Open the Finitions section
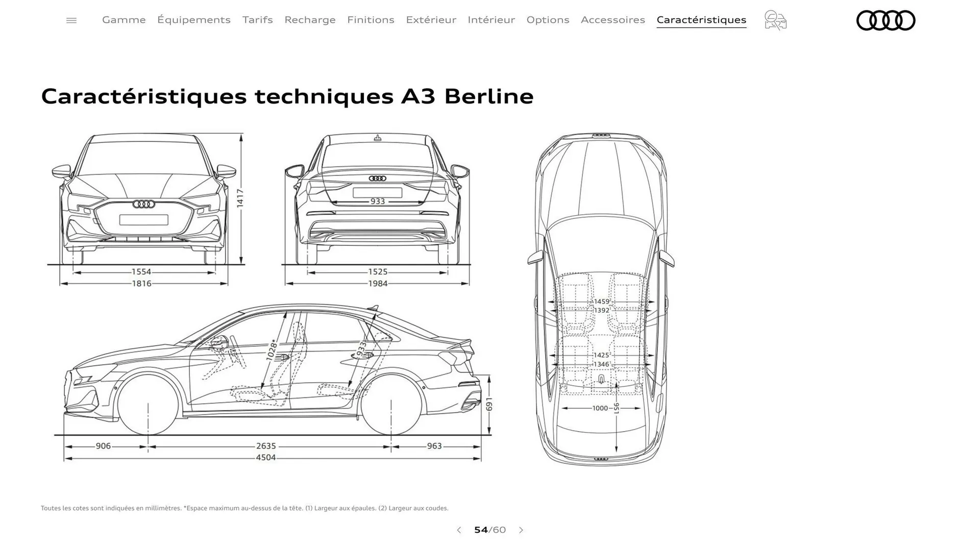 tap(371, 20)
